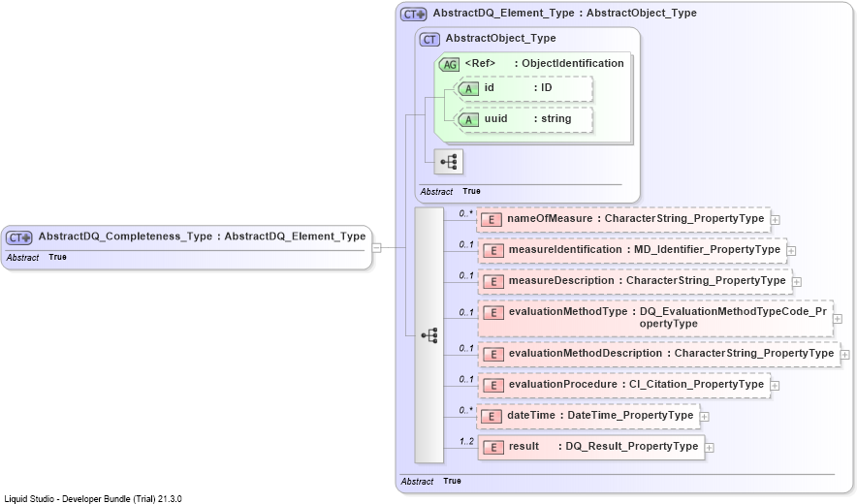Click the E icon of evaluationProcedure

tap(493, 386)
